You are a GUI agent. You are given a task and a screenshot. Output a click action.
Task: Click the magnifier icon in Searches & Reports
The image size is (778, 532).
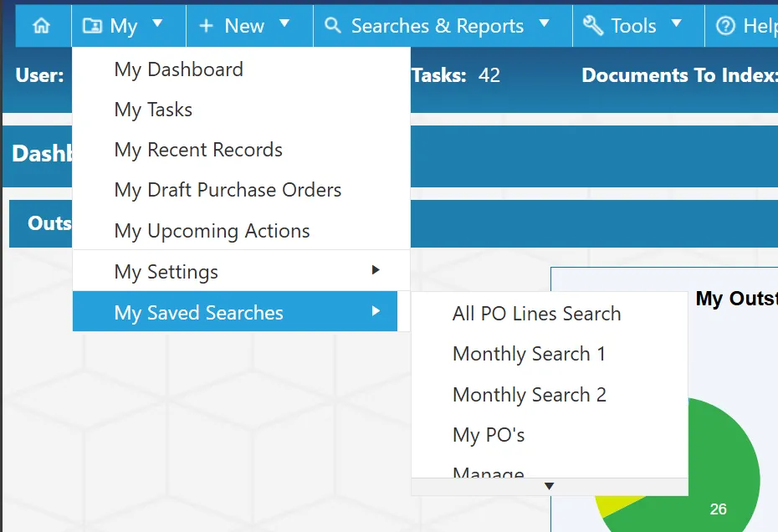pos(333,25)
